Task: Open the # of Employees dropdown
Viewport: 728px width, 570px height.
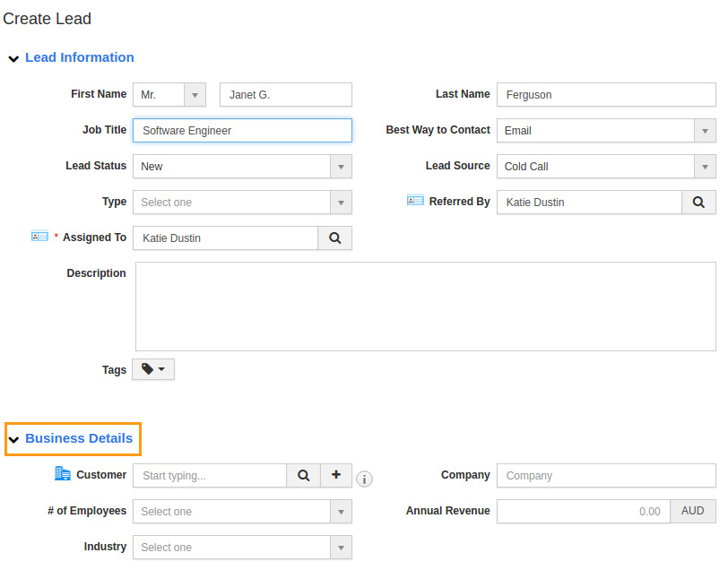Action: 341,511
